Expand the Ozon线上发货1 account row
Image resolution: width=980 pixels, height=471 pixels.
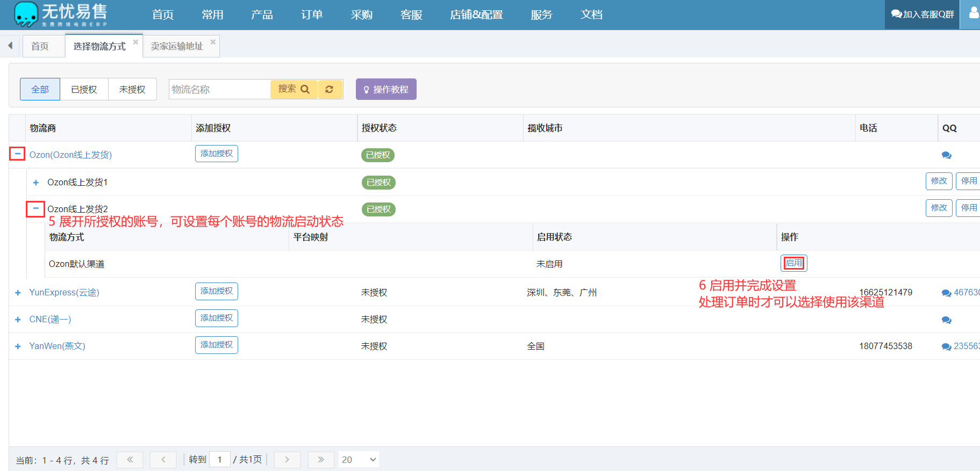(35, 183)
